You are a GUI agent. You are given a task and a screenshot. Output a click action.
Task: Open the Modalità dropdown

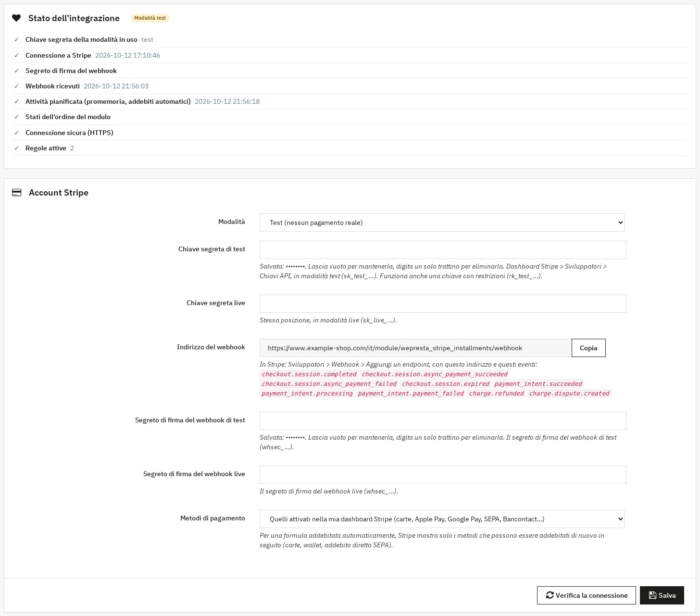point(442,222)
